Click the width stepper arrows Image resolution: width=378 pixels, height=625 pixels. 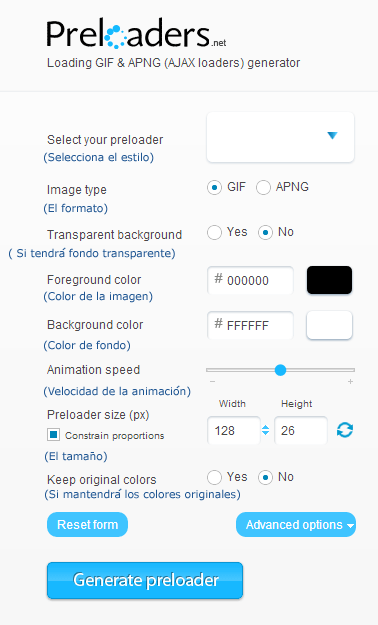pos(266,430)
